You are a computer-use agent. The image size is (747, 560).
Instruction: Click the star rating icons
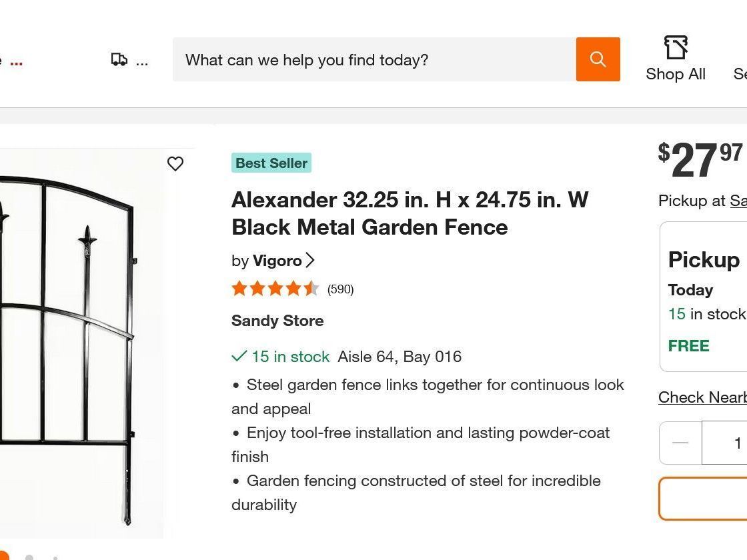[275, 289]
